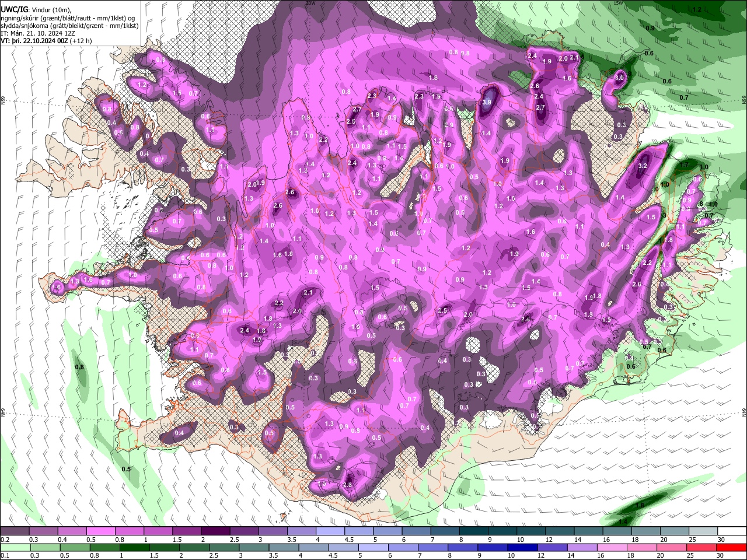Click the 10 label on top legend row
This screenshot has height=560, width=747.
click(521, 540)
